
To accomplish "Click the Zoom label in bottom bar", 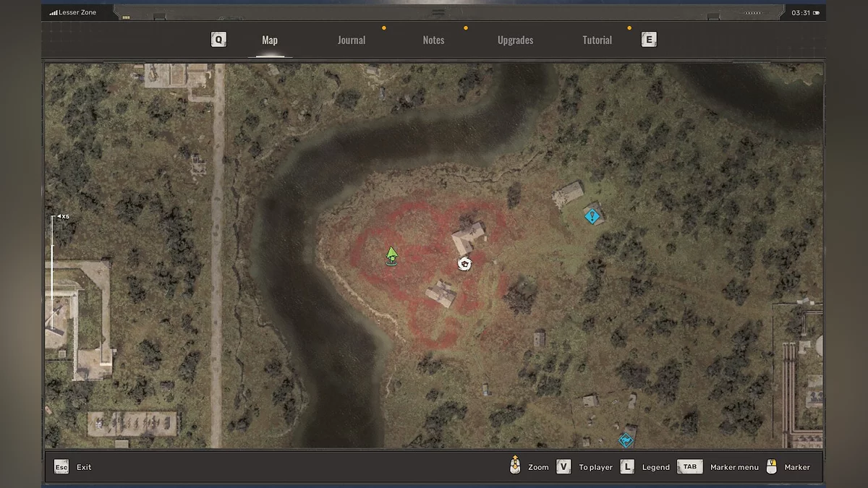I will click(538, 467).
